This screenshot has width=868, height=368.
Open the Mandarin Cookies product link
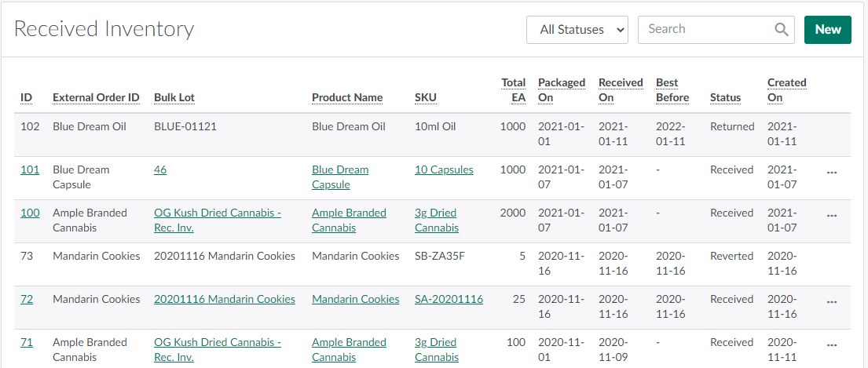pos(355,299)
